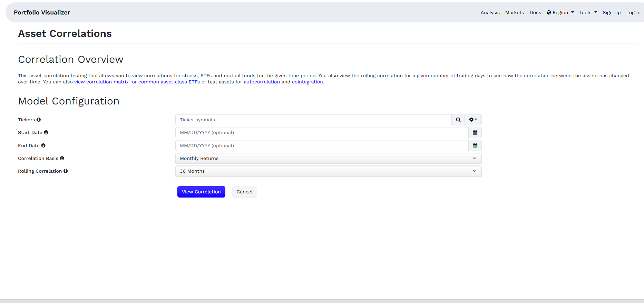Expand the Correlation Basis dropdown
This screenshot has width=644, height=303.
[x=328, y=159]
